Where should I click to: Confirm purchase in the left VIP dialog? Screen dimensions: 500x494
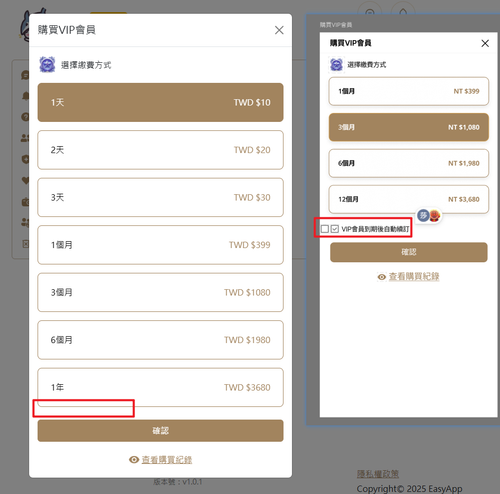[160, 431]
